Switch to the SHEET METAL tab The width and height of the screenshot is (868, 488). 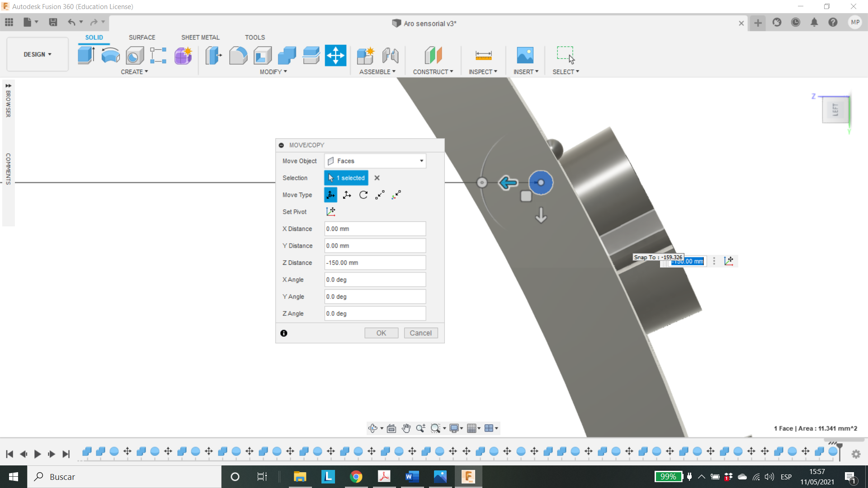pos(200,38)
